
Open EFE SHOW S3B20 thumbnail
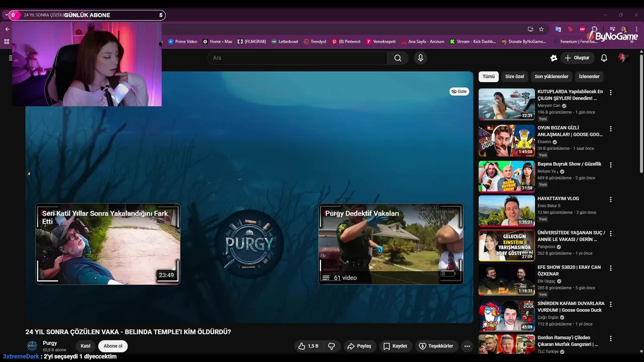click(x=507, y=280)
